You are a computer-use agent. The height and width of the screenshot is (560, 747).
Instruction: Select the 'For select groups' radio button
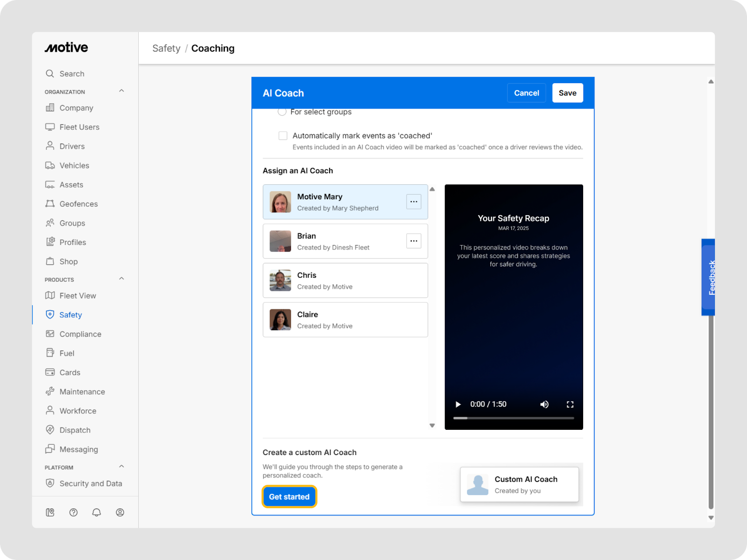(x=282, y=112)
